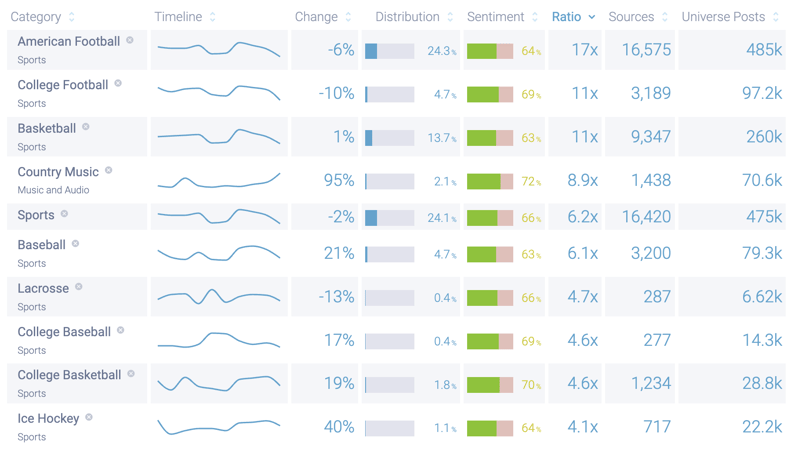
Task: Click the icon beside the Sports category
Action: point(65,214)
